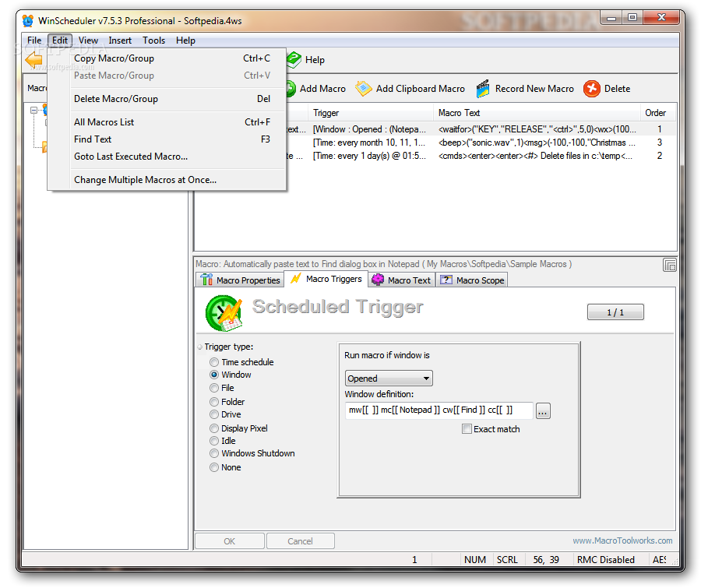The width and height of the screenshot is (701, 588).
Task: Click the window definition browse ellipsis button
Action: [x=543, y=410]
